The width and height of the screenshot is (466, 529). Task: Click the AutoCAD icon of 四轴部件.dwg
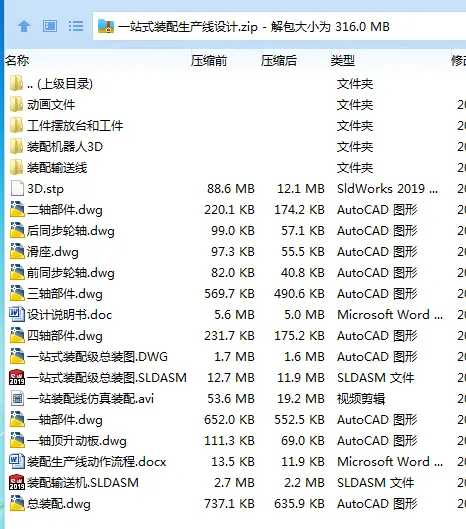pos(17,335)
